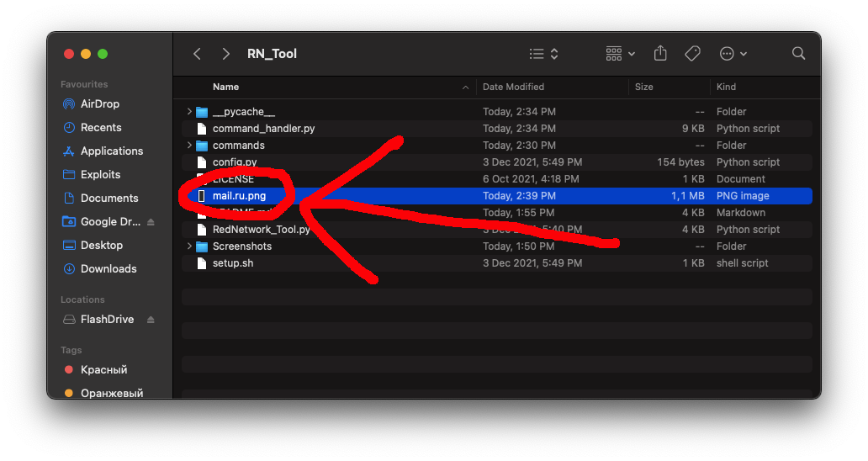Click the Share toolbar icon
Image resolution: width=868 pixels, height=461 pixels.
click(x=660, y=53)
